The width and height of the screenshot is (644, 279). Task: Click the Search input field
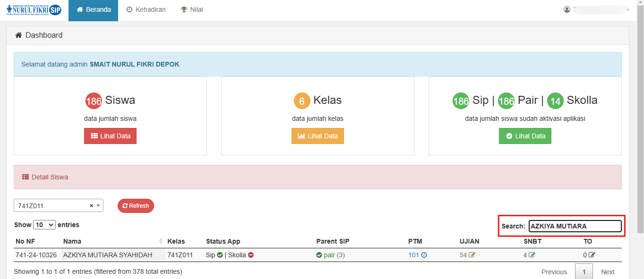coord(575,226)
